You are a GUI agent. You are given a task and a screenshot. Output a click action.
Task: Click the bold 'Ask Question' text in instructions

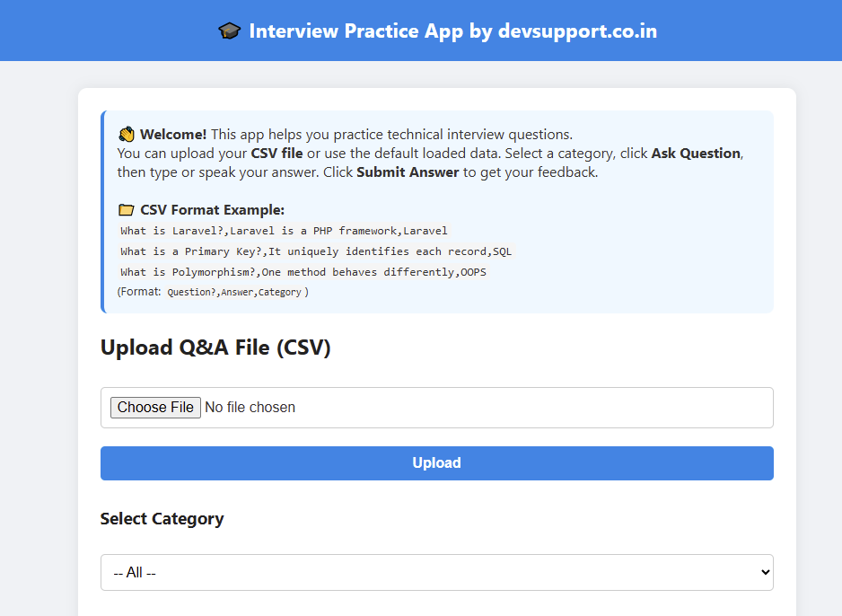coord(697,153)
